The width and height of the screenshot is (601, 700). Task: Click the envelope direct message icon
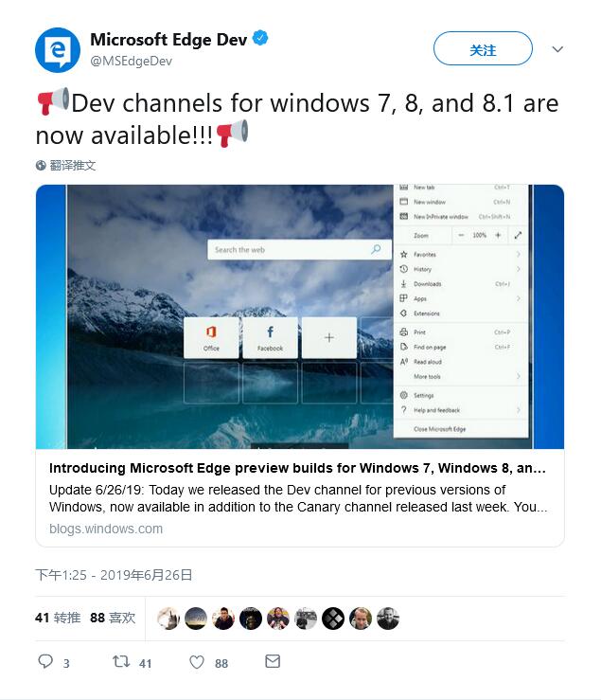[x=273, y=661]
